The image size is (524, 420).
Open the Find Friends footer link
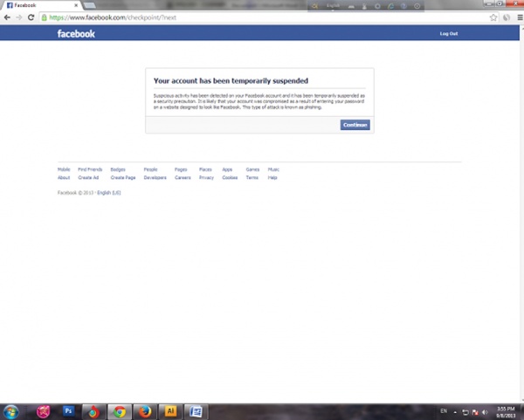tap(90, 169)
